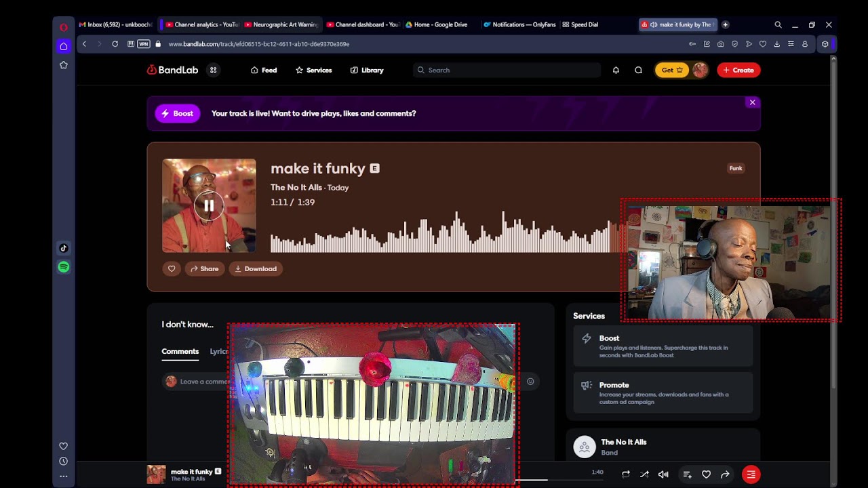
Task: Reload the BandLab page
Action: [x=115, y=44]
